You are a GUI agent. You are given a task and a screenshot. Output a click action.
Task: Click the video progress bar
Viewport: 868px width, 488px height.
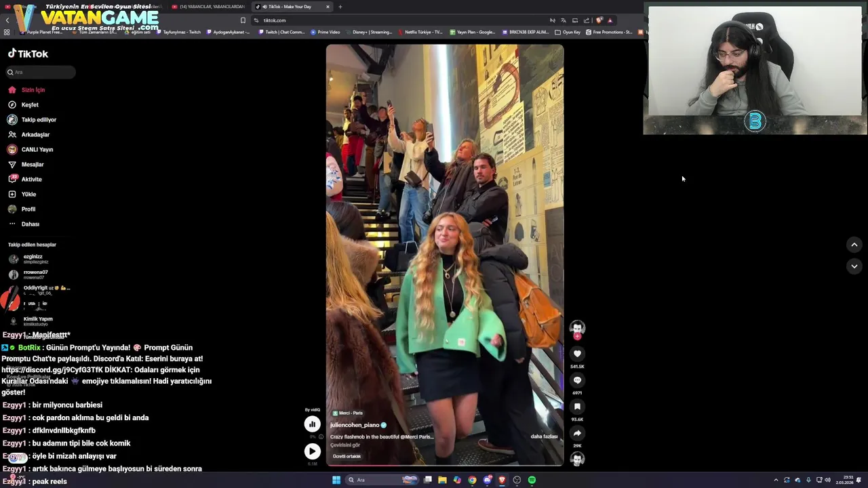pyautogui.click(x=444, y=465)
